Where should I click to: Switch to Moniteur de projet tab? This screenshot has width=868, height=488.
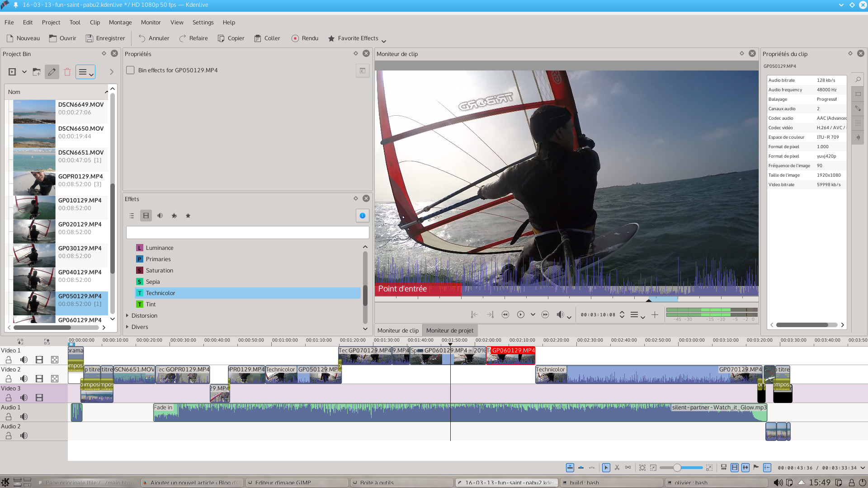pos(449,330)
